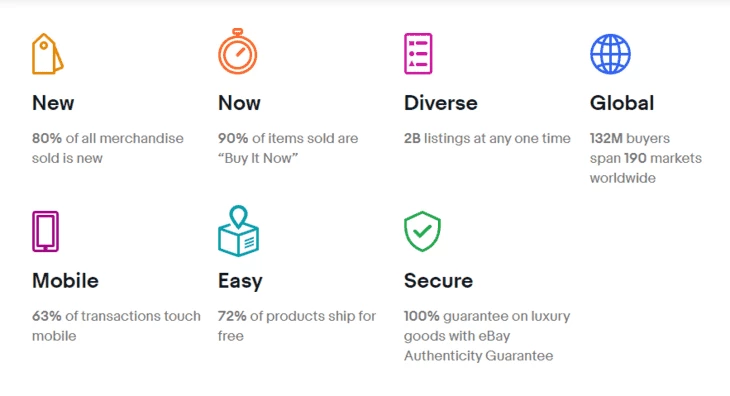This screenshot has width=730, height=396.
Task: Click the orange price tag icon
Action: point(47,54)
